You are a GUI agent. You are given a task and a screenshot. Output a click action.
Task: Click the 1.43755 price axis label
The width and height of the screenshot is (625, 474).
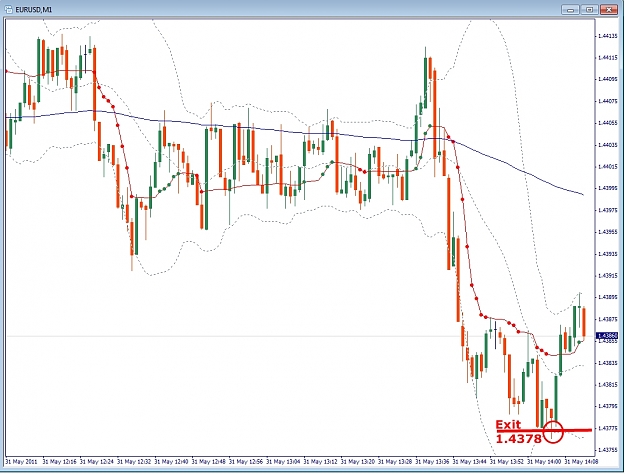[608, 450]
